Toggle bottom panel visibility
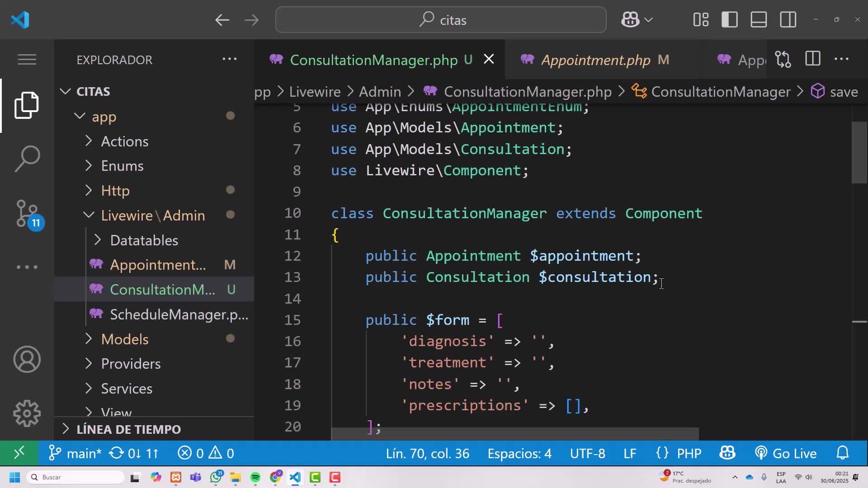This screenshot has height=488, width=868. [x=759, y=20]
